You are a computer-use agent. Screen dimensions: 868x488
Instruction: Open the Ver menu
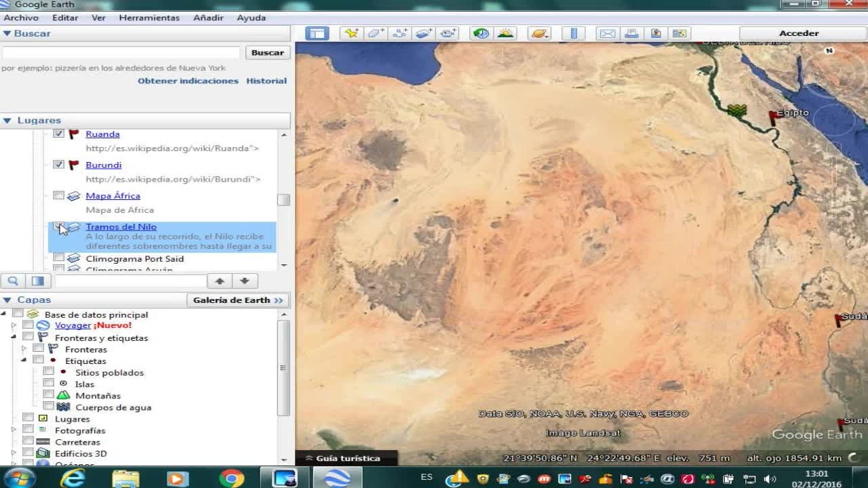click(x=98, y=18)
